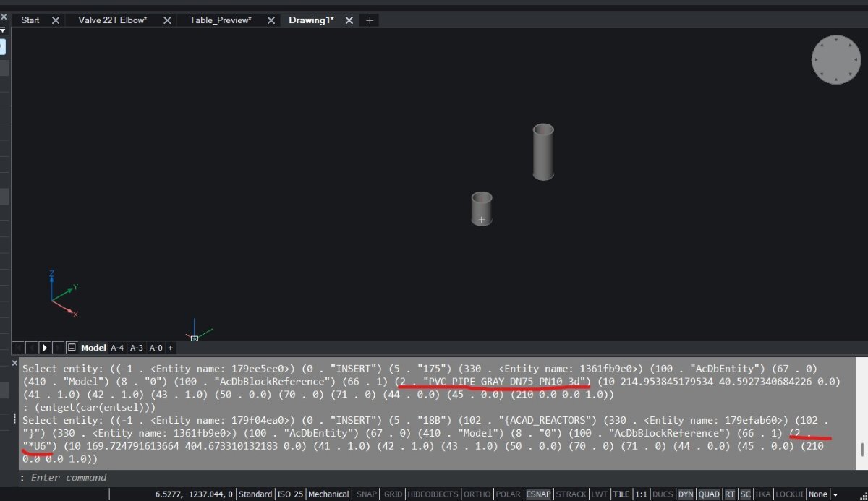
Task: Open the Mechanical workspace selector
Action: (x=328, y=494)
